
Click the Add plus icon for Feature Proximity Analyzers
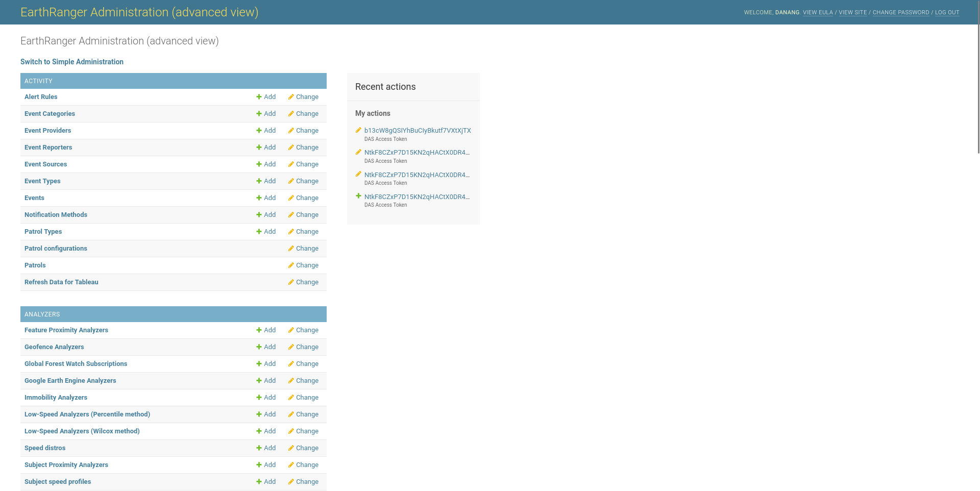(259, 330)
